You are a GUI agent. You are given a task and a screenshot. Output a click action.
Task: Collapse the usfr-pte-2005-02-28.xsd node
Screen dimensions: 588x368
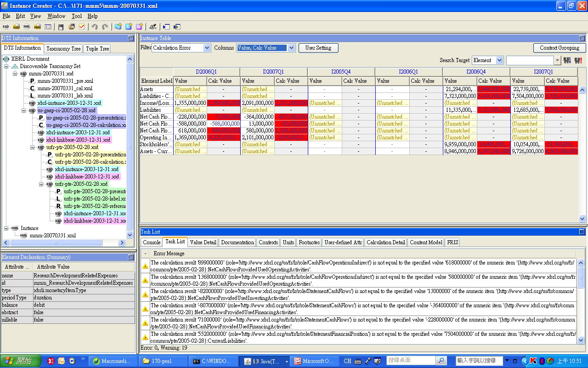pyautogui.click(x=42, y=184)
